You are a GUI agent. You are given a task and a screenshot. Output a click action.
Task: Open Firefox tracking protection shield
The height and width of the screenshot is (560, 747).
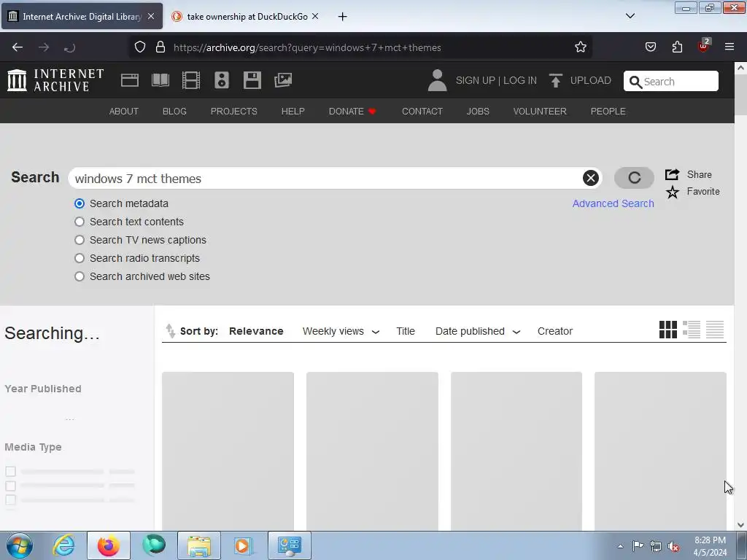[x=139, y=47]
